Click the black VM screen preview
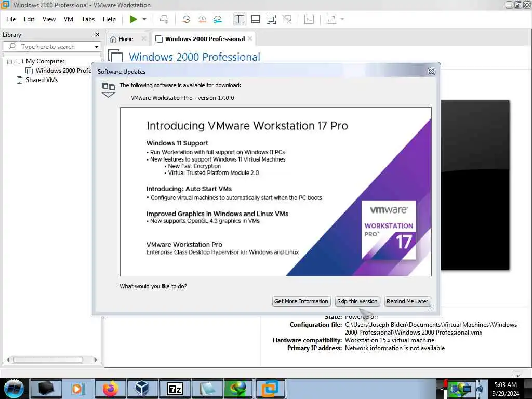The width and height of the screenshot is (532, 399). click(475, 185)
